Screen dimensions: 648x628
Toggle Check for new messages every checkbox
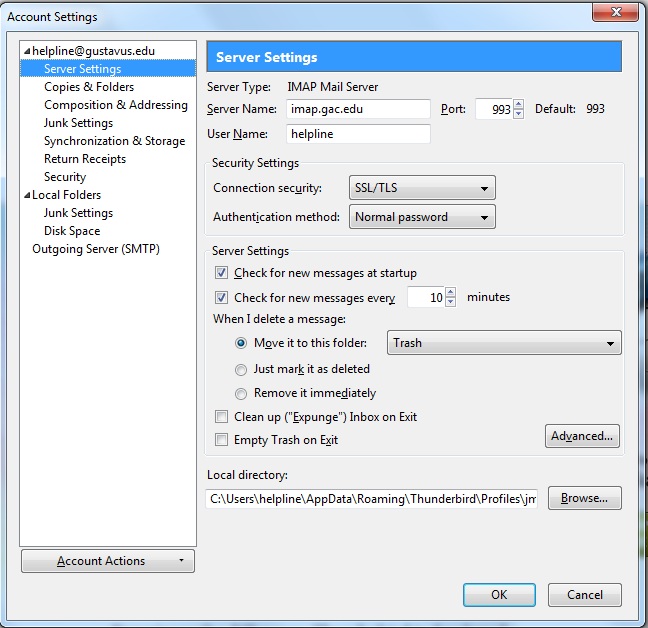pos(221,297)
